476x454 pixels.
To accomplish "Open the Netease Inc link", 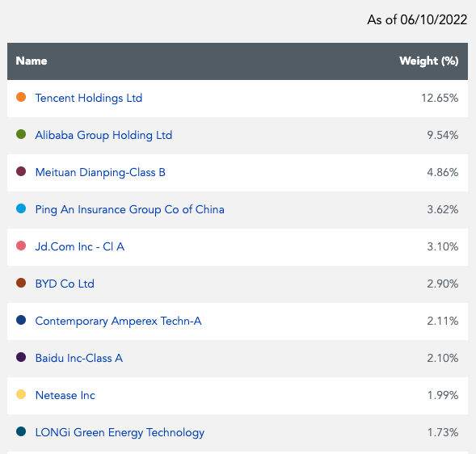I will coord(65,395).
